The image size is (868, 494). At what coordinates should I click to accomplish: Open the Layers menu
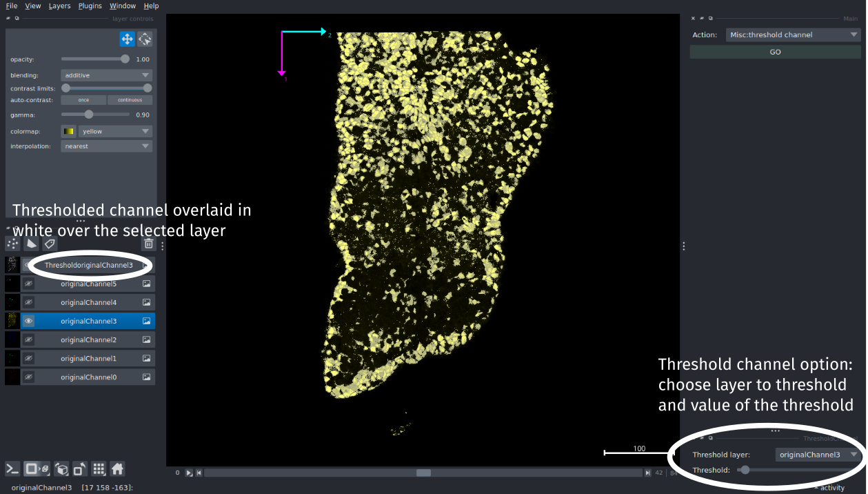(59, 6)
